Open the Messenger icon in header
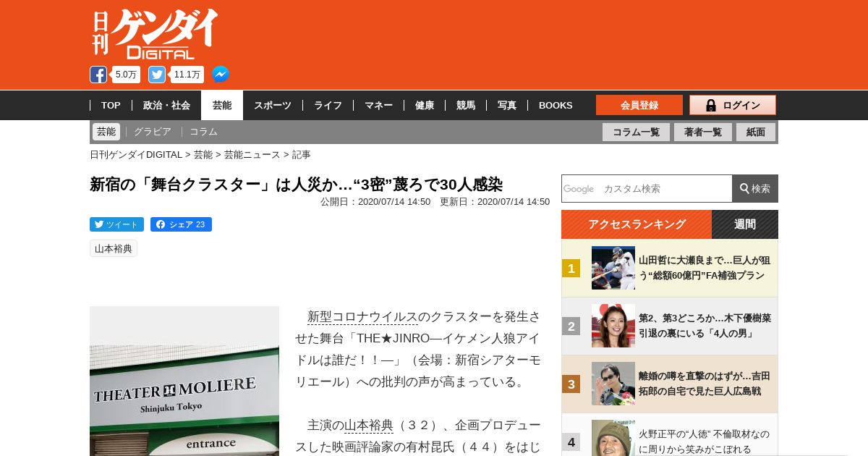 221,75
